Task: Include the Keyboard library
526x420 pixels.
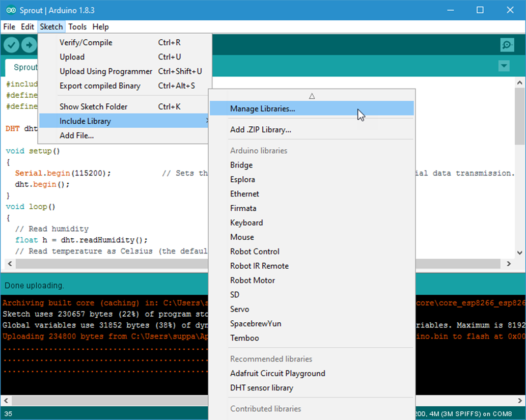Action: (312, 223)
